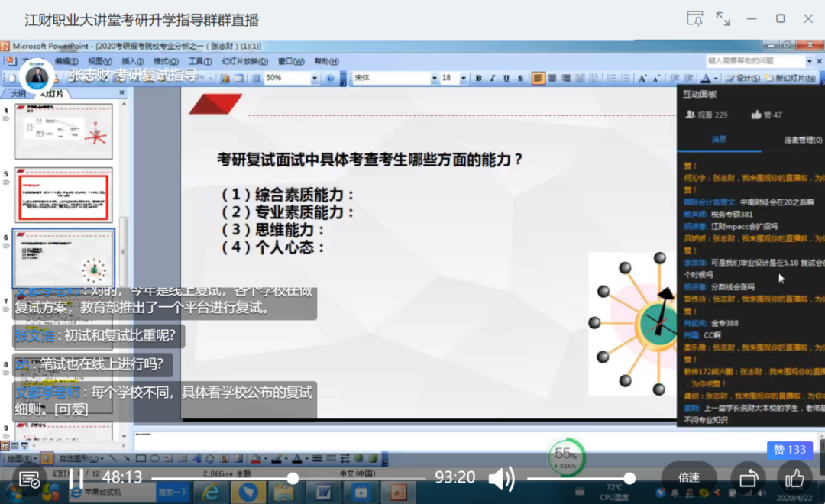Image resolution: width=825 pixels, height=504 pixels.
Task: Click the 赞 133 button
Action: click(789, 451)
